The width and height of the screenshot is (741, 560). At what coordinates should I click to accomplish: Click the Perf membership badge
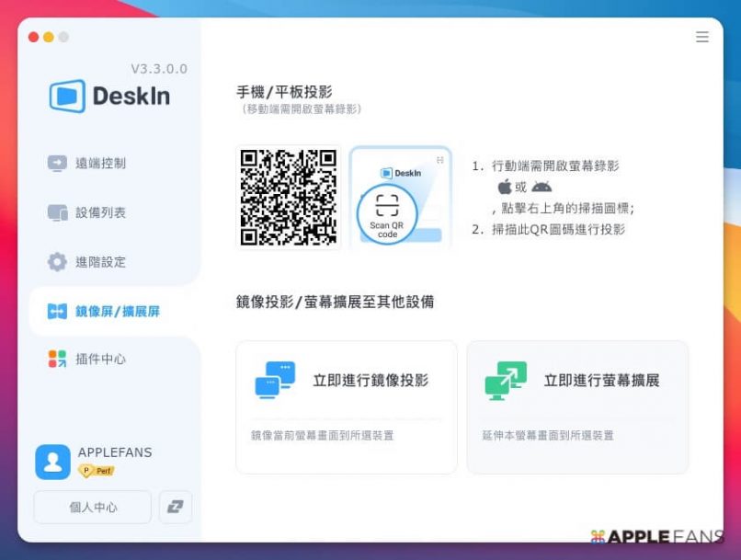coord(97,472)
